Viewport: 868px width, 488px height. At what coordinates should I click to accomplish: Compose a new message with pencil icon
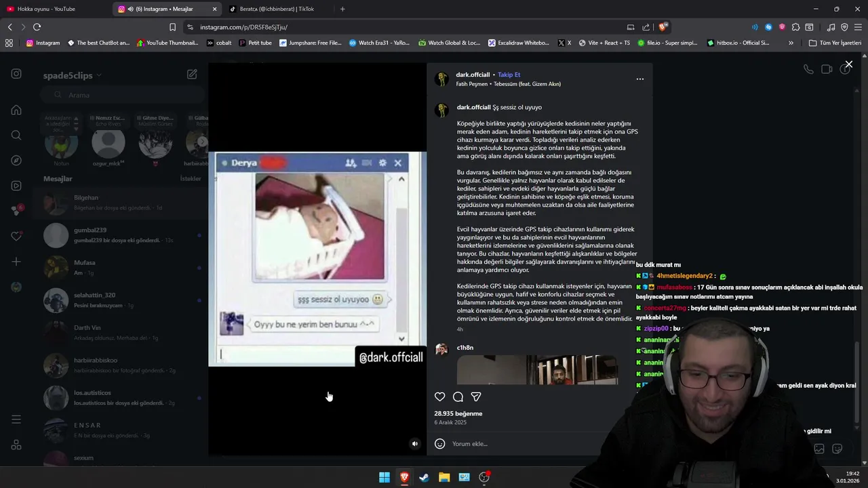pos(192,74)
